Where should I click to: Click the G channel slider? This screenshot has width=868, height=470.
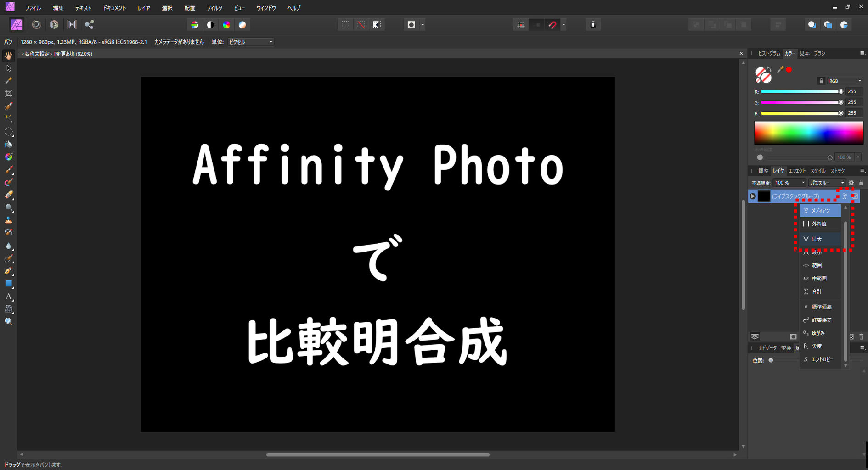tap(802, 102)
